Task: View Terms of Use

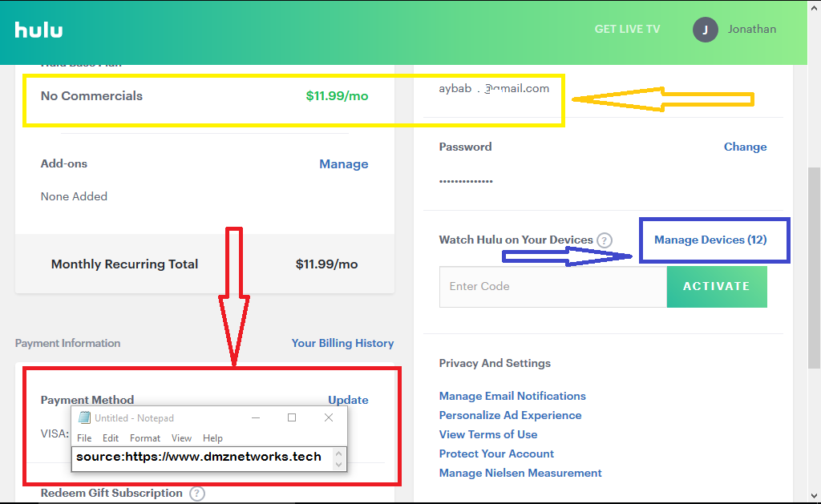Action: 488,434
